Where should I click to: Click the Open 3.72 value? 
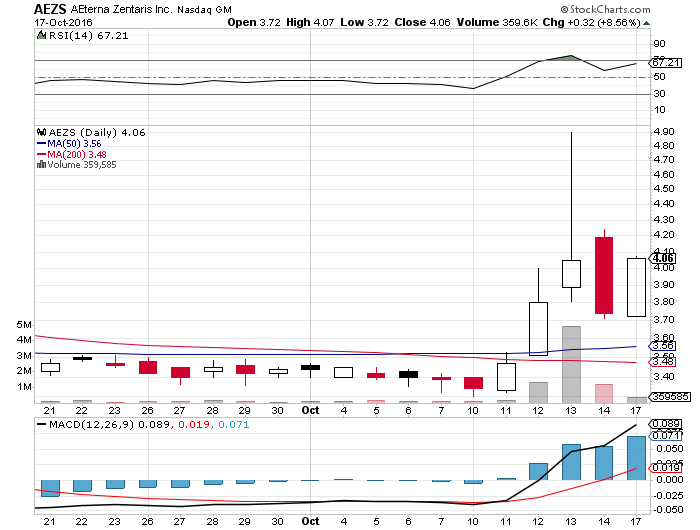coord(254,22)
